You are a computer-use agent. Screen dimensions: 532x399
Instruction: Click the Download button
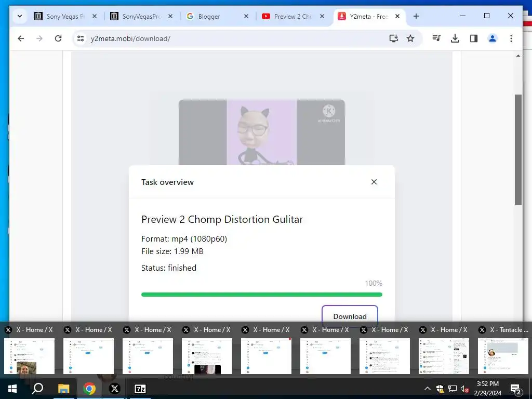coord(350,316)
